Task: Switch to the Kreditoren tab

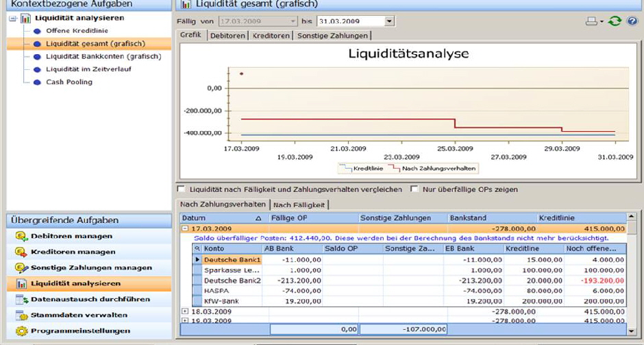Action: (271, 36)
